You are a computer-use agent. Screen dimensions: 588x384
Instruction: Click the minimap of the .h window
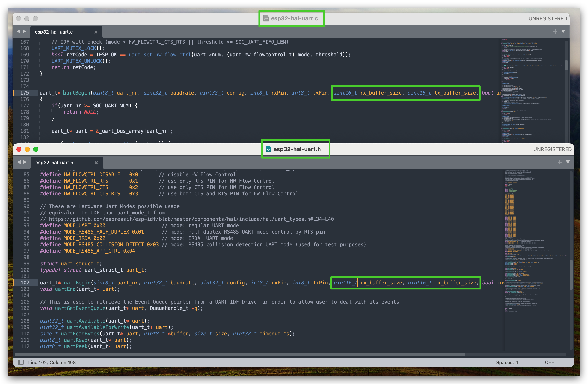click(537, 260)
